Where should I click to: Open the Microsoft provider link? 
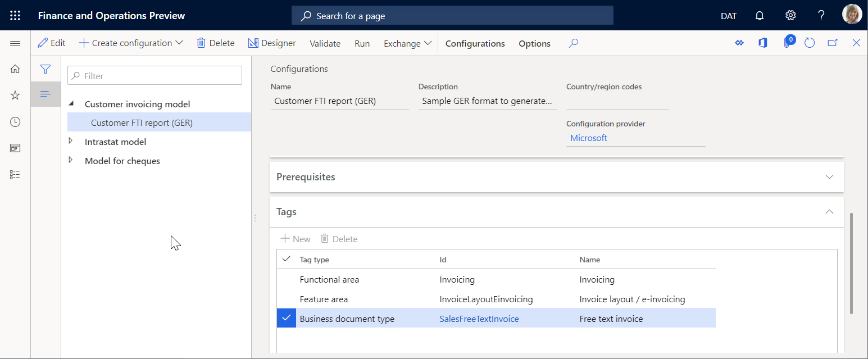[589, 138]
